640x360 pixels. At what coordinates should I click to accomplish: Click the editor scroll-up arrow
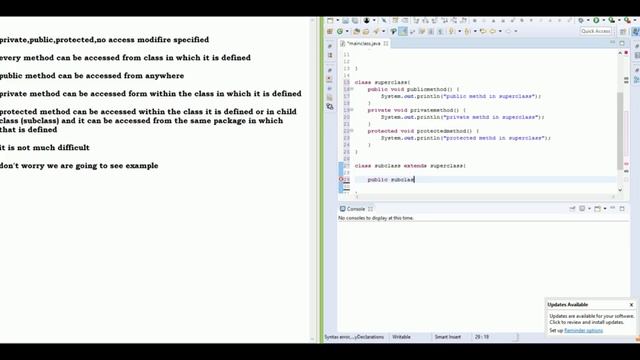[620, 53]
